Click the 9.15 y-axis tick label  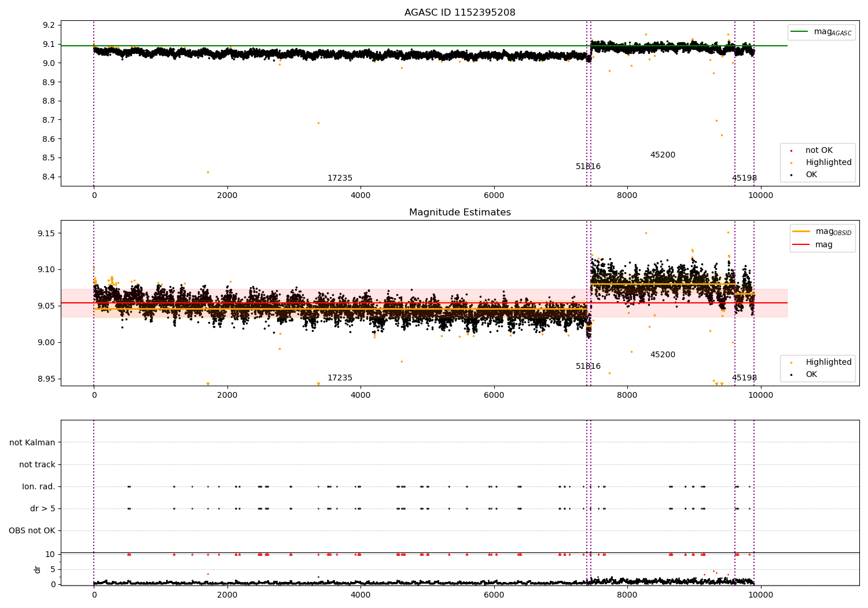click(x=47, y=233)
